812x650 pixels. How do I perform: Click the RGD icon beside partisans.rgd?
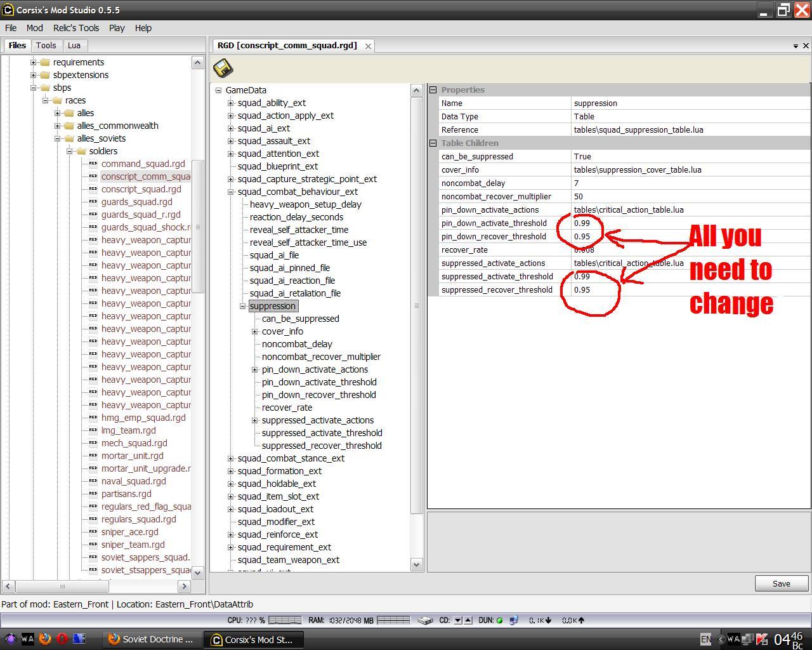point(93,494)
